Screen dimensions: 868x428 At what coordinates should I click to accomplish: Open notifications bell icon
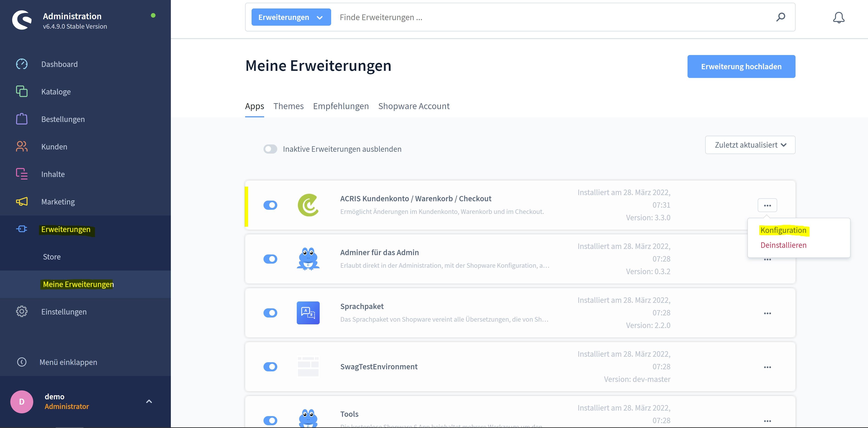point(839,17)
